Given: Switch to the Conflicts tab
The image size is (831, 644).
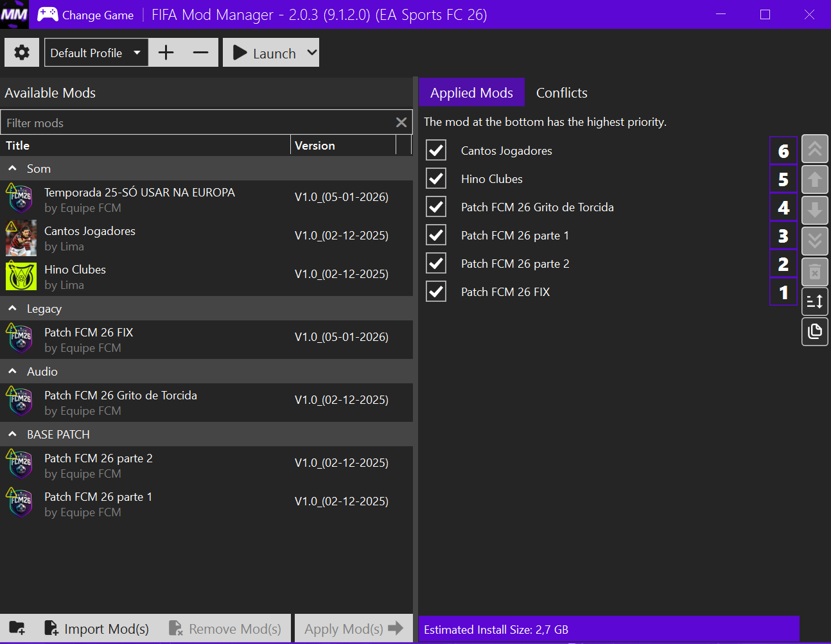Looking at the screenshot, I should 561,93.
